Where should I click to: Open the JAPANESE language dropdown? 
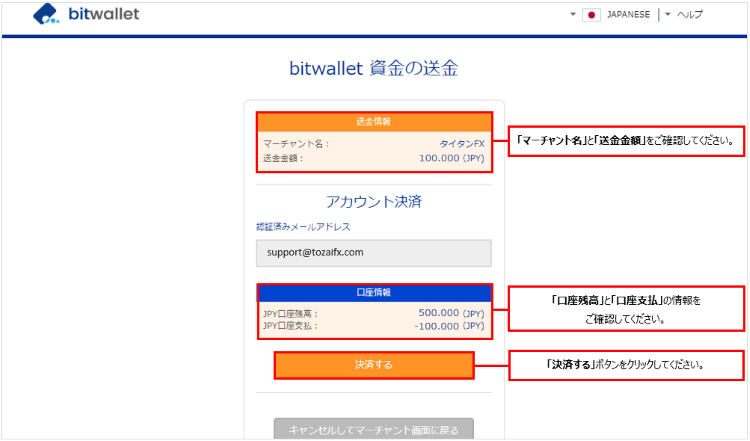click(628, 15)
